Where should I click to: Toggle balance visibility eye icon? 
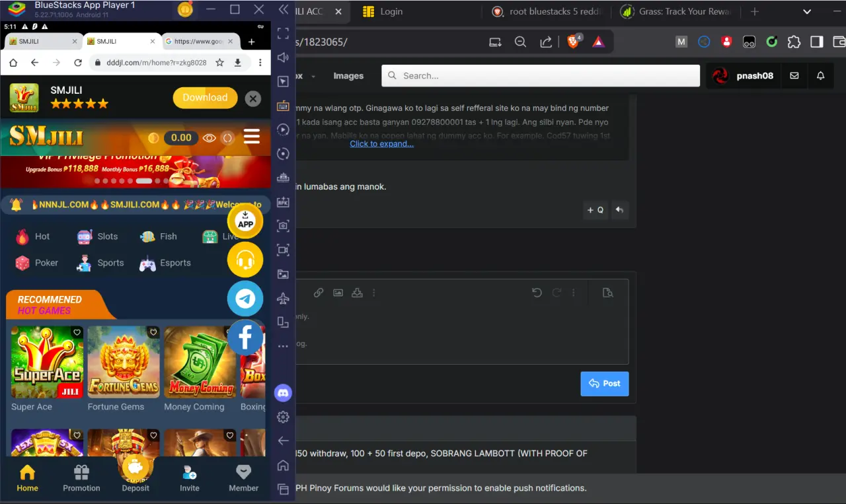tap(210, 138)
